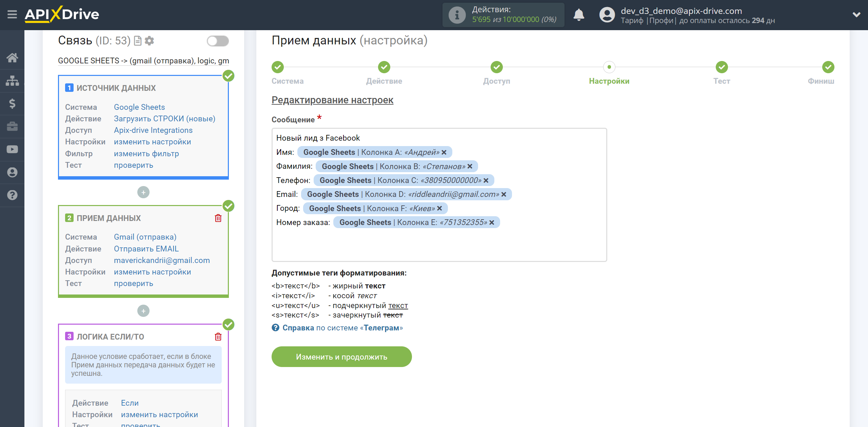Viewport: 868px width, 427px height.
Task: Click Прием данных изменить настройки link
Action: tap(153, 272)
